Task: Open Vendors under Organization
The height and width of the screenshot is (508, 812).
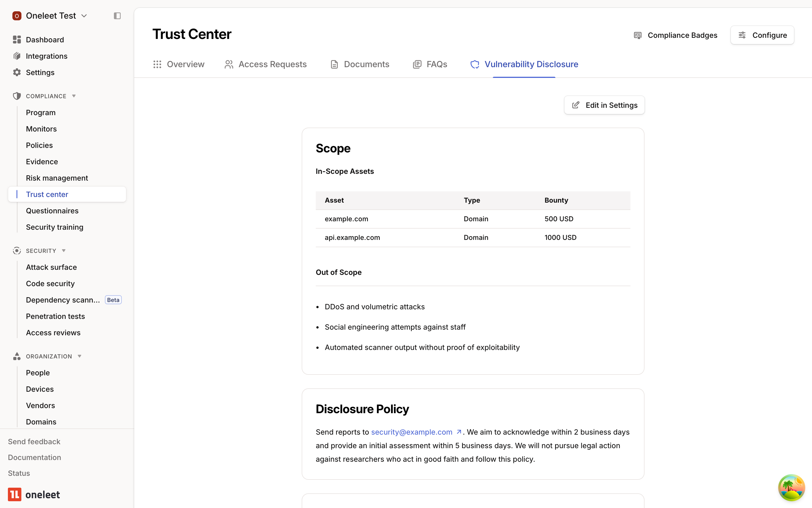Action: 40,406
